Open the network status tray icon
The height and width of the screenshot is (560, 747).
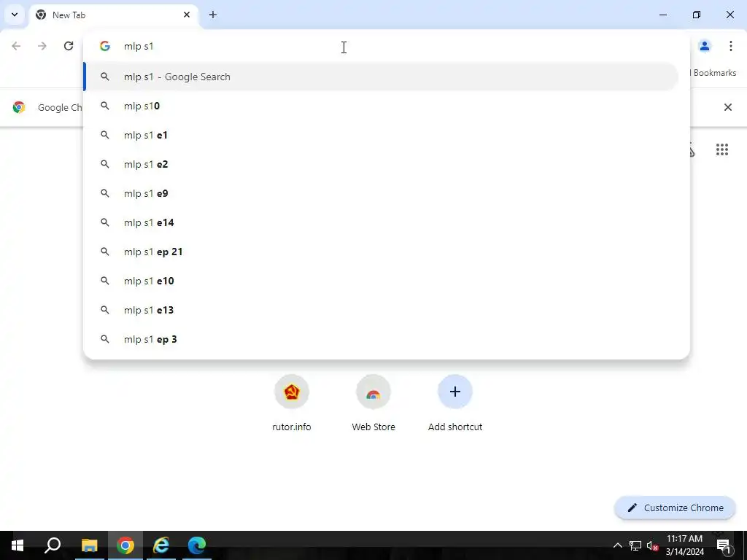[x=635, y=545]
